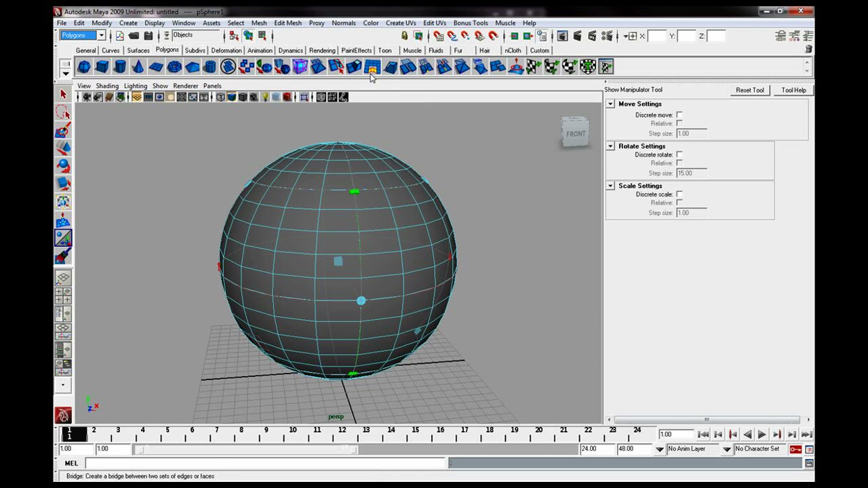Click the purple Smooth cube shelf icon
Viewport: 868px width, 488px height.
click(x=300, y=66)
